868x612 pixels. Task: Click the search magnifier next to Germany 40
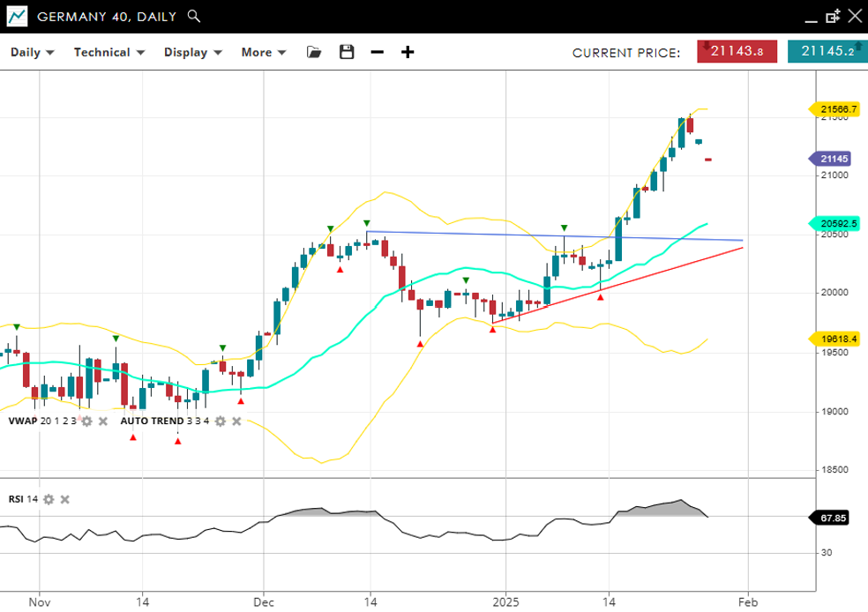tap(194, 17)
